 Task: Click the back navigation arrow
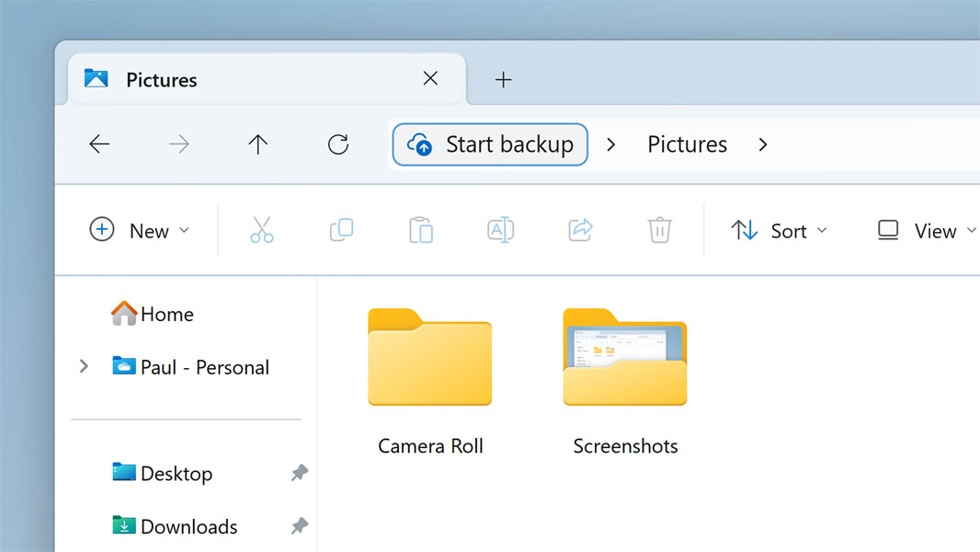click(99, 144)
